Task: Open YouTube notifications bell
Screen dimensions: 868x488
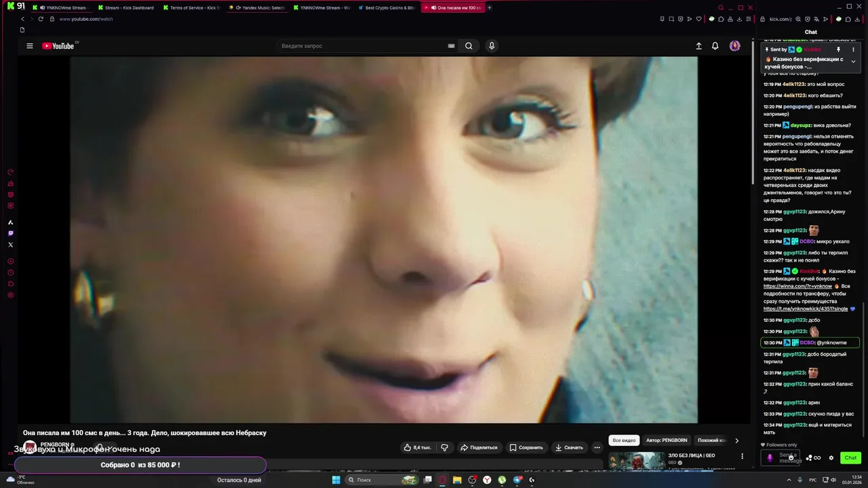Action: point(715,46)
